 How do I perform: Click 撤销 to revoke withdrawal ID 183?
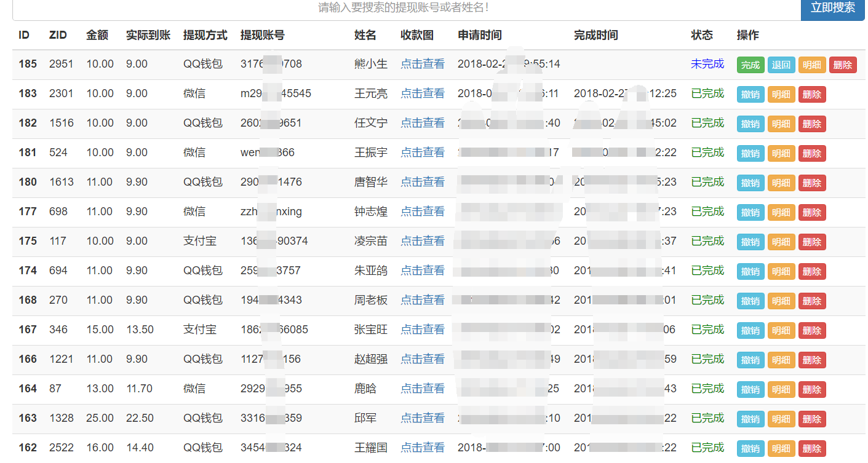point(751,94)
